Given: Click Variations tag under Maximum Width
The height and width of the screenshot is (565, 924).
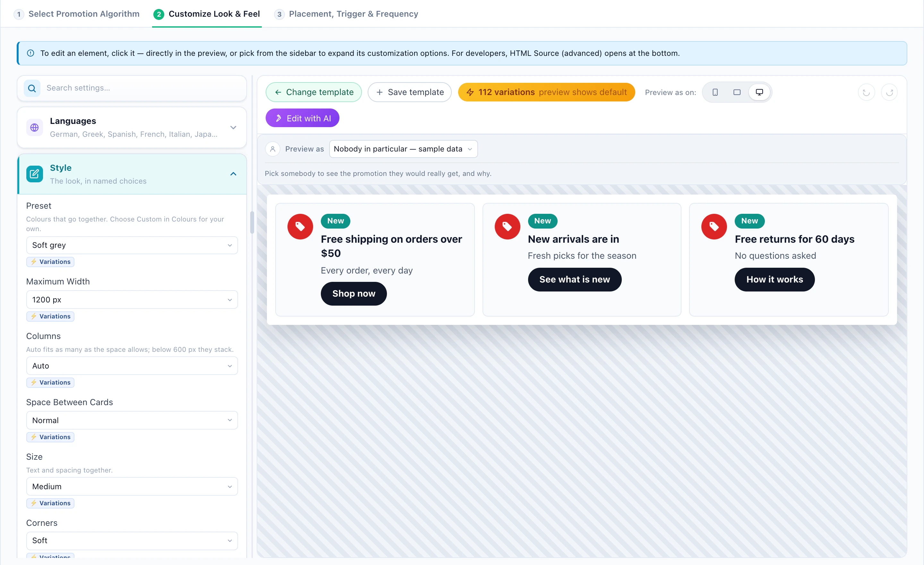Looking at the screenshot, I should coord(50,316).
